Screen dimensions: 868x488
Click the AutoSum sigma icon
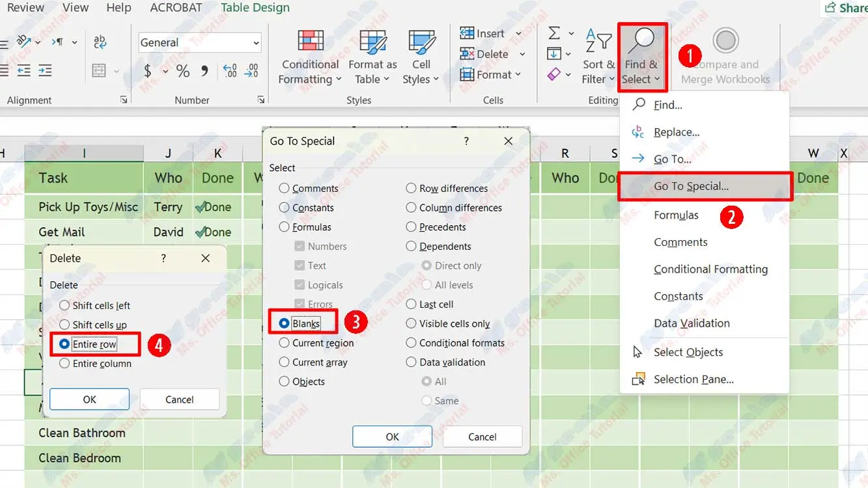(554, 33)
